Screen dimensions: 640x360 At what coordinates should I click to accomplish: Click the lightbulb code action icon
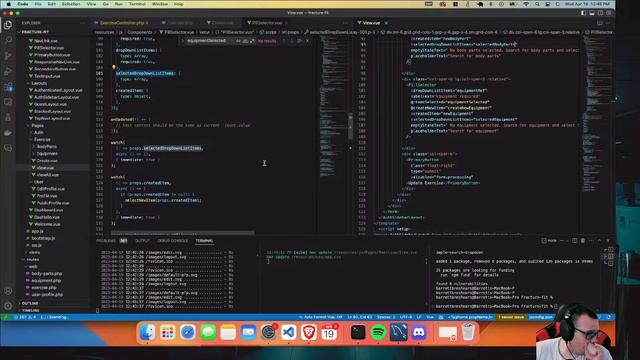(x=113, y=67)
